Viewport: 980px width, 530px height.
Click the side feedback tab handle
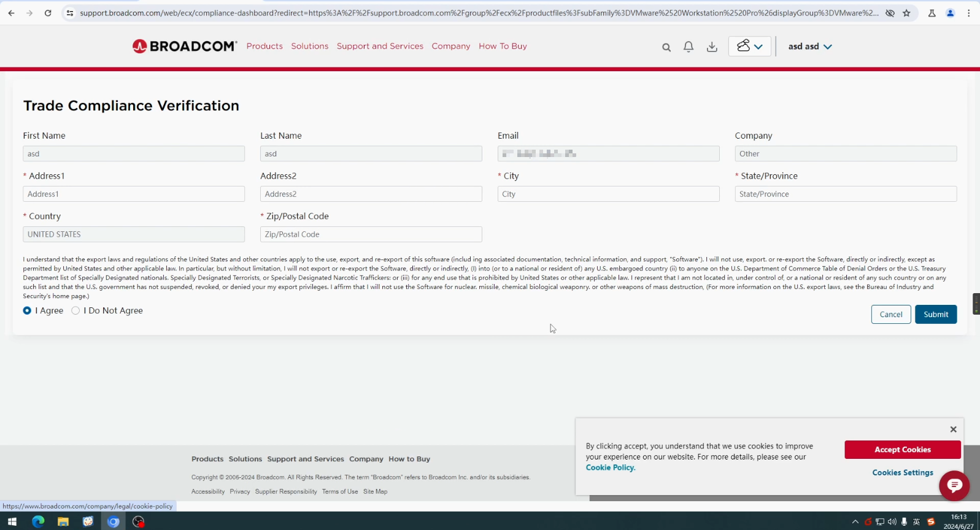976,304
